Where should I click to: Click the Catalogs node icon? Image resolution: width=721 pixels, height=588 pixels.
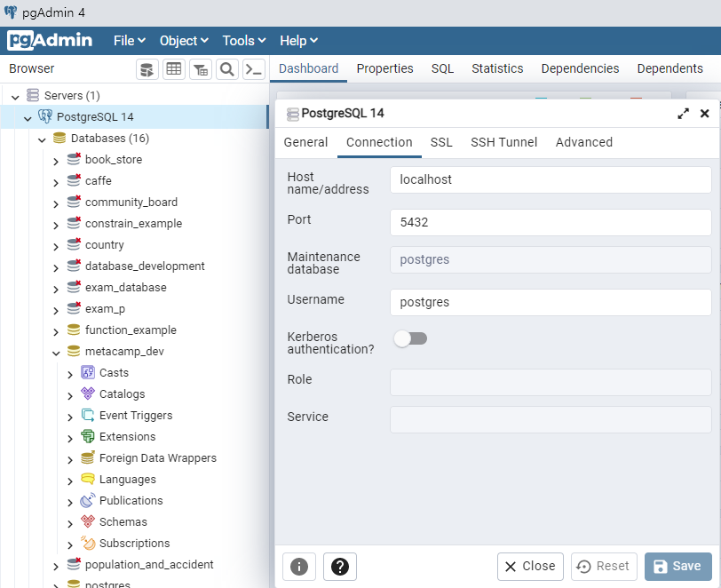coord(88,393)
